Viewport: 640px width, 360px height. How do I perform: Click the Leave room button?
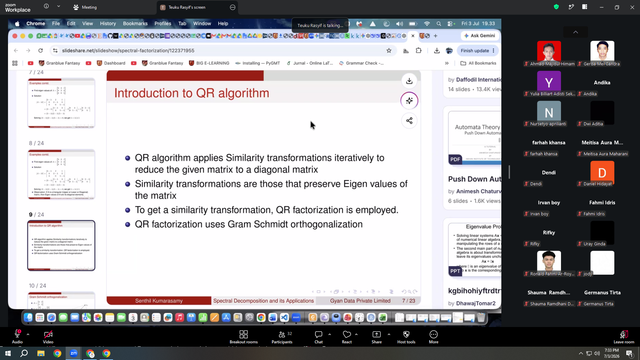[x=624, y=337]
